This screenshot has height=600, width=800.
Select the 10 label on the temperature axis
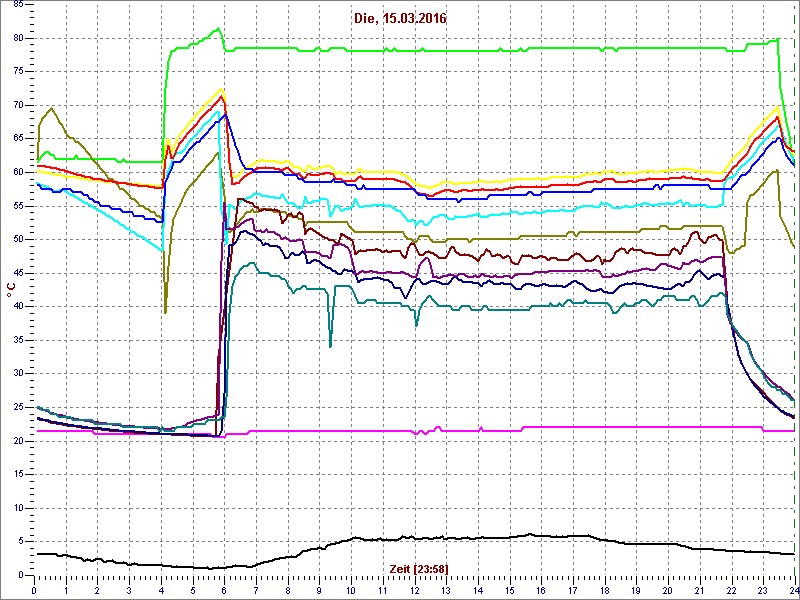[x=17, y=508]
